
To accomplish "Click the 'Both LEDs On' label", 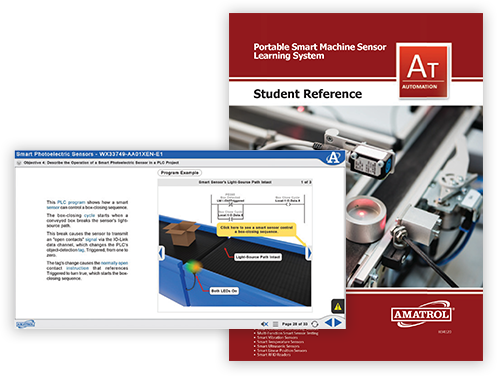I will (224, 291).
